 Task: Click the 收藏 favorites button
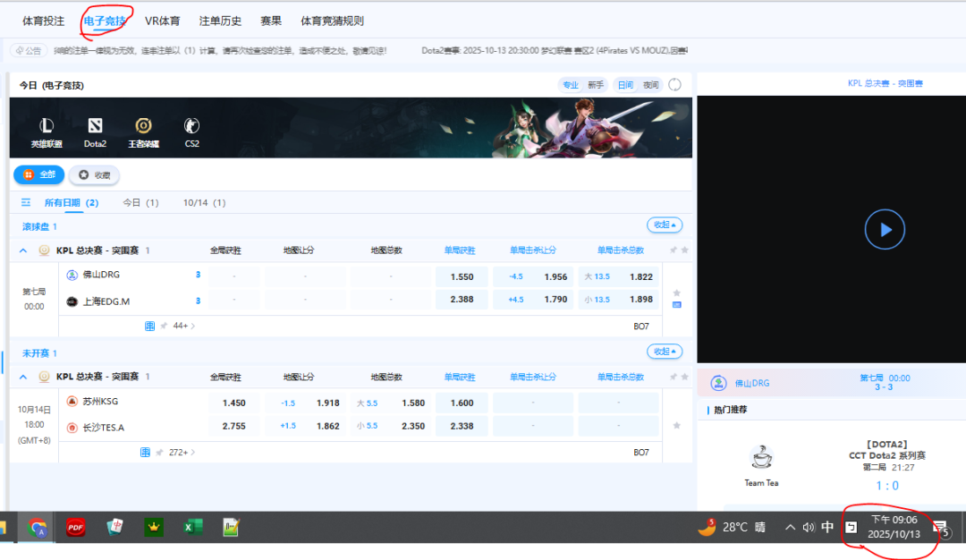point(95,175)
